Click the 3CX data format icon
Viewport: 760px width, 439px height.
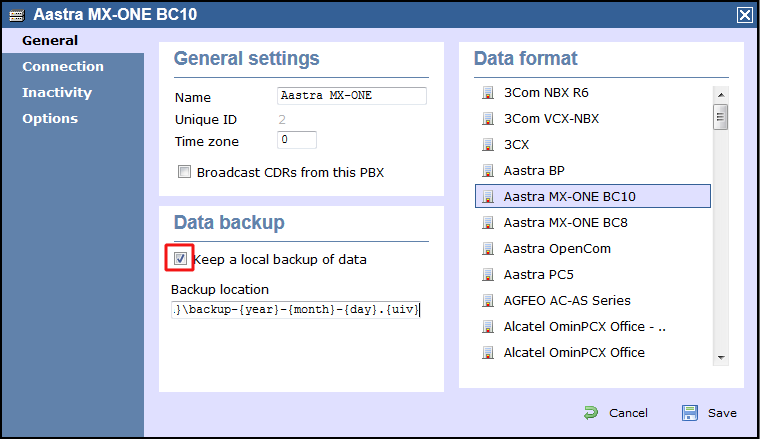point(488,145)
